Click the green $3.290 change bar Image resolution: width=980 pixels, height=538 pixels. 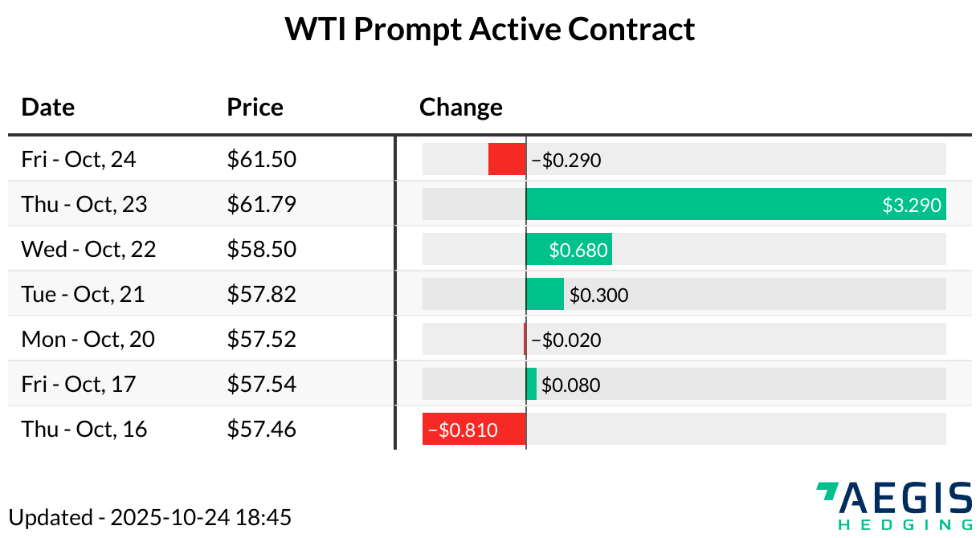point(735,204)
